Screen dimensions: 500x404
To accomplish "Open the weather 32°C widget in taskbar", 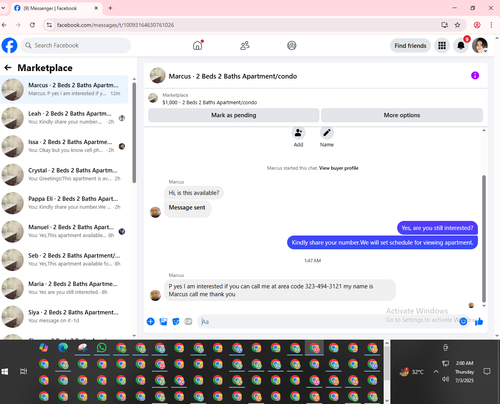I will coord(412,371).
